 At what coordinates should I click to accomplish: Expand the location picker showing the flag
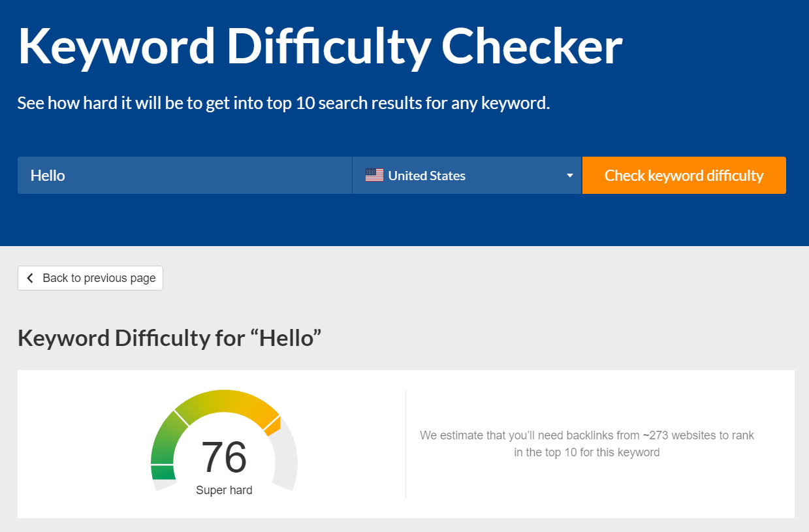(467, 175)
